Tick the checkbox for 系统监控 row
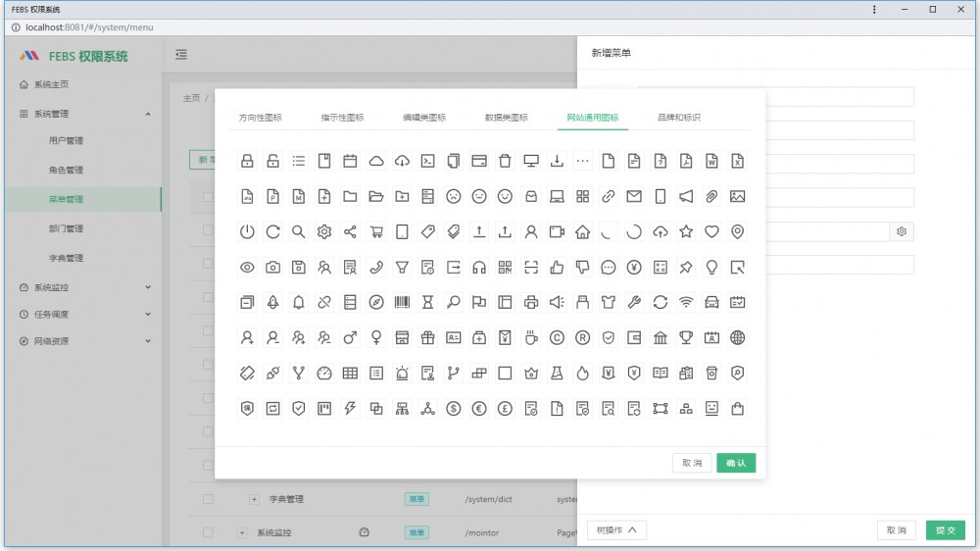The image size is (980, 551). 208,533
